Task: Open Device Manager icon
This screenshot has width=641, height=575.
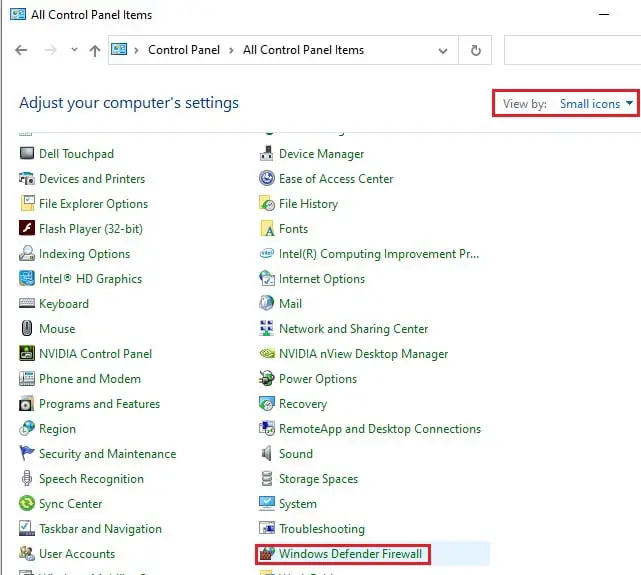Action: 267,154
